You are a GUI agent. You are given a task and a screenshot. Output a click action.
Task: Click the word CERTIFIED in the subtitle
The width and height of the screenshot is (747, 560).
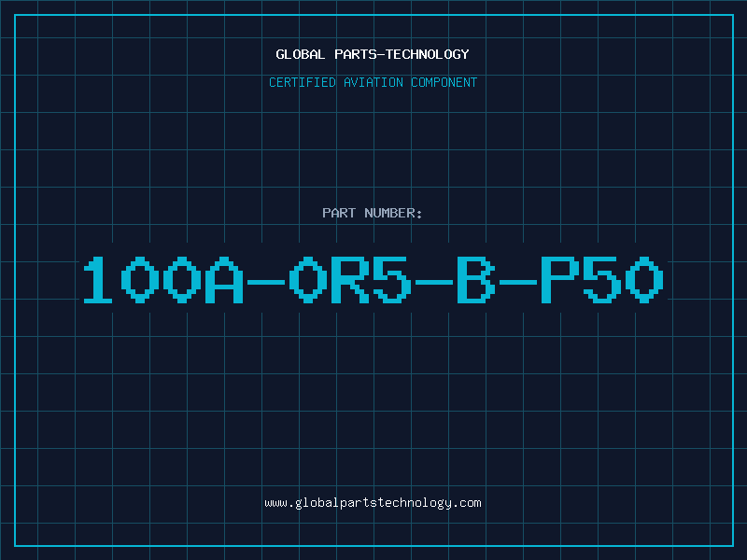point(303,82)
